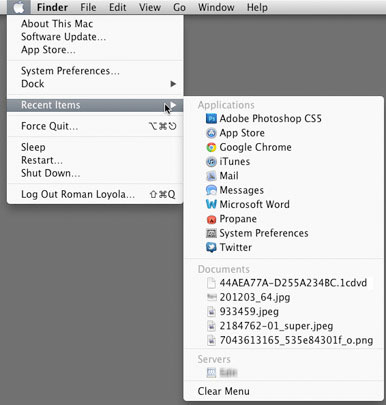Click Clear Menu in Recent Items
The height and width of the screenshot is (405, 386).
pyautogui.click(x=284, y=391)
